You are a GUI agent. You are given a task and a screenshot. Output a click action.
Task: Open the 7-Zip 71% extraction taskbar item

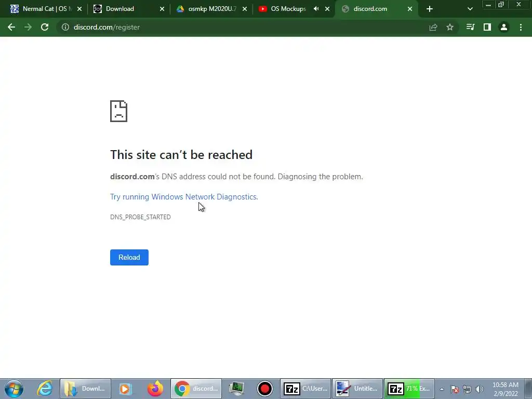coord(409,389)
